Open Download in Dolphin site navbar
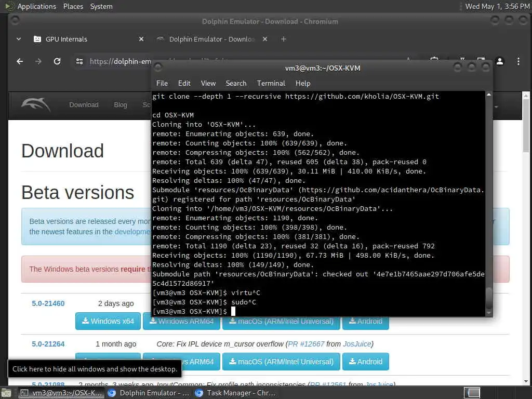 click(84, 105)
